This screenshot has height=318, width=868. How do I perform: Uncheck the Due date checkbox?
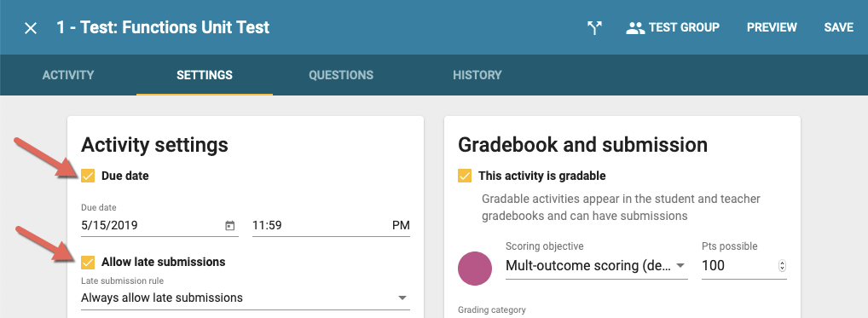pos(88,176)
